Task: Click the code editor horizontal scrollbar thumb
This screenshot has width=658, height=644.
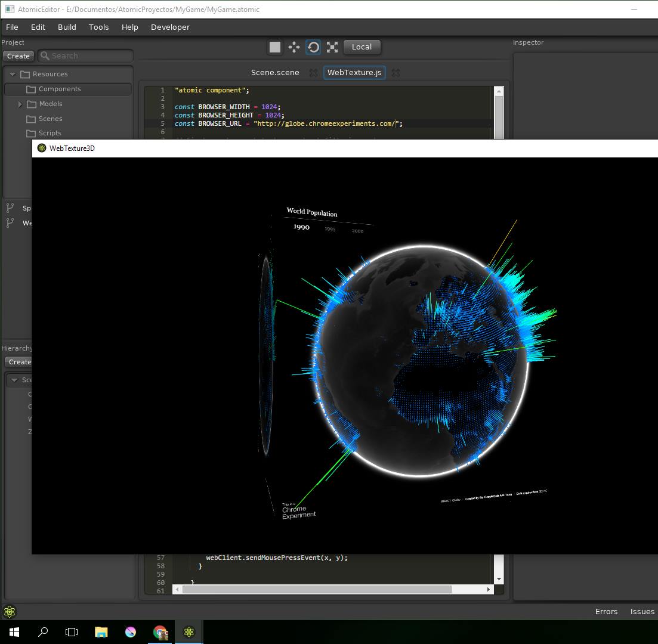Action: 317,590
